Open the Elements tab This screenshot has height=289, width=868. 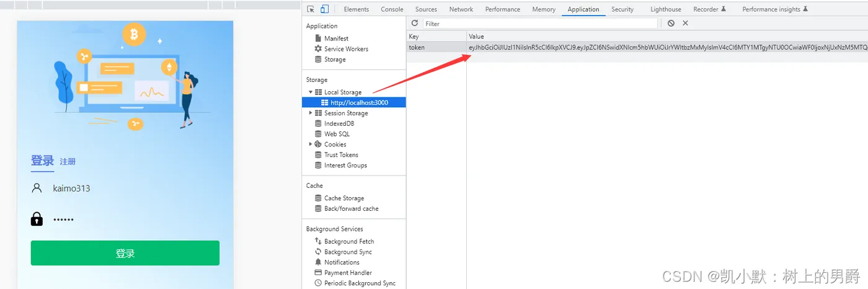point(356,9)
